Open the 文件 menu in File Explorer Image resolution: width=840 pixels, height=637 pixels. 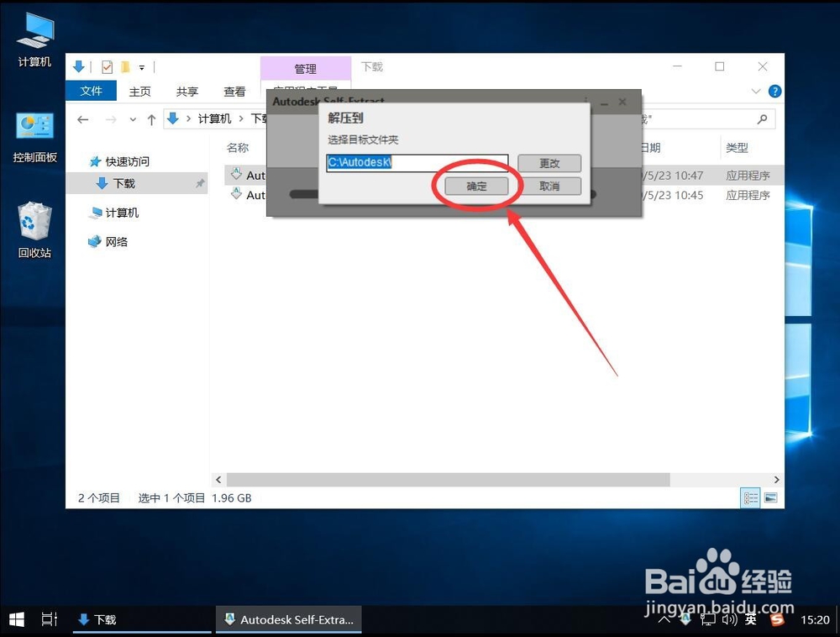pos(91,92)
